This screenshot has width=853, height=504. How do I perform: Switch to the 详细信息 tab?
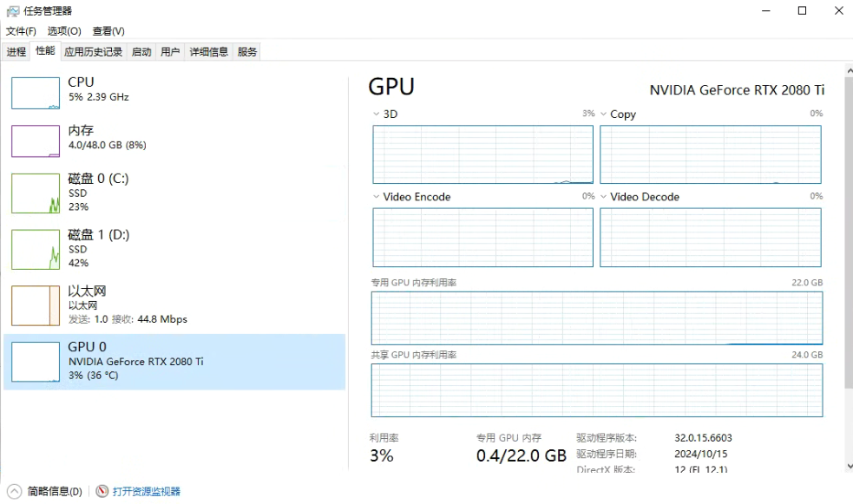pos(208,52)
